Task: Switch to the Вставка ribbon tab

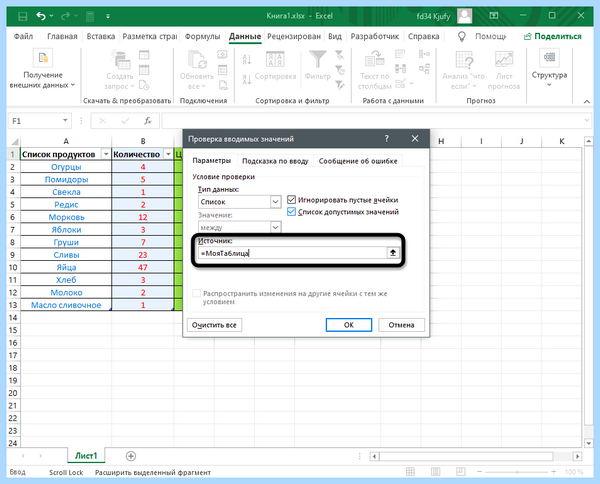Action: click(101, 36)
